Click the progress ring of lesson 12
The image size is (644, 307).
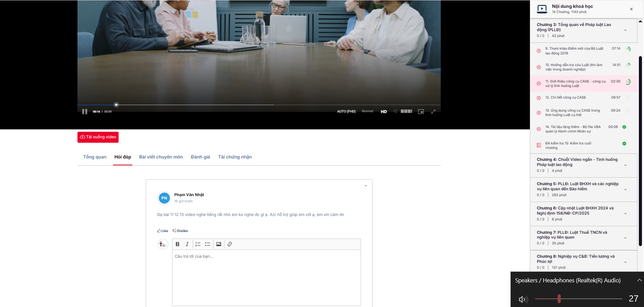pos(628,98)
